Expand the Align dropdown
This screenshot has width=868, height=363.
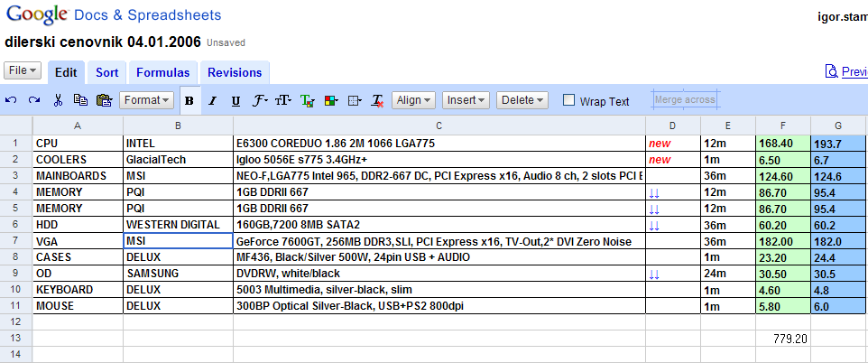(413, 100)
